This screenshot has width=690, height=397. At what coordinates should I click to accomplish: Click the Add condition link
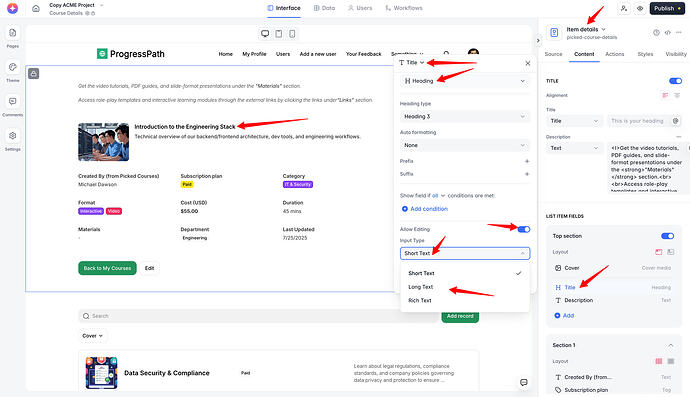click(x=425, y=209)
